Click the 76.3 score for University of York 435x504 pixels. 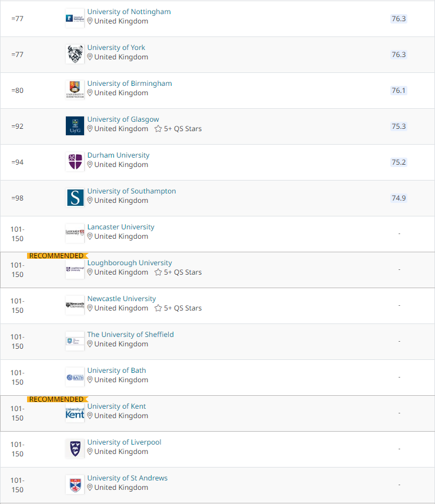coord(399,55)
